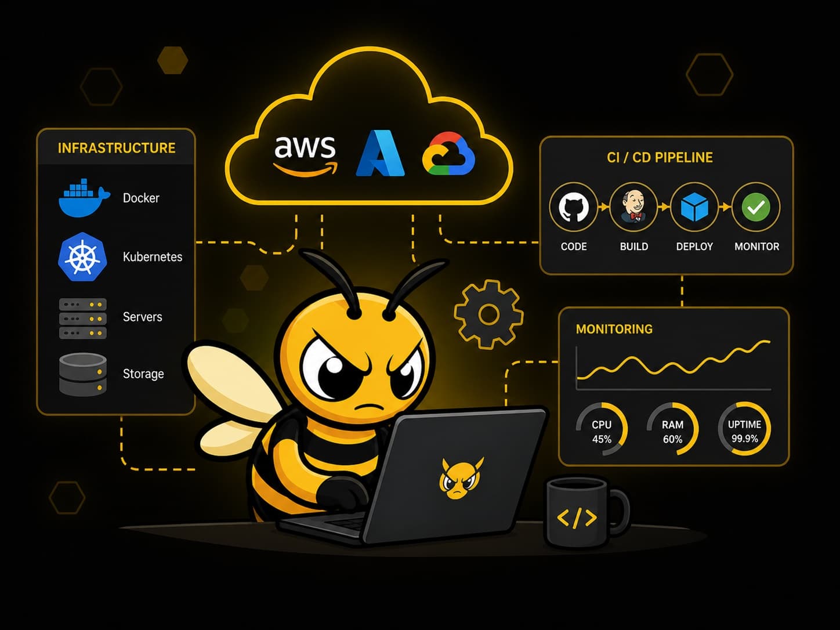Click the Kubernetes label
The image size is (840, 630).
click(x=153, y=256)
